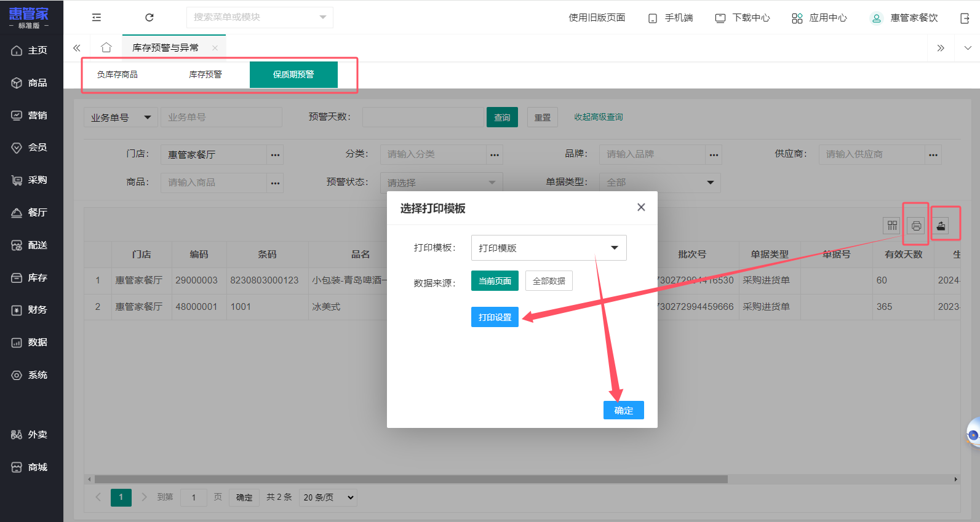Click the export icon above table
The image size is (980, 522).
pos(941,226)
